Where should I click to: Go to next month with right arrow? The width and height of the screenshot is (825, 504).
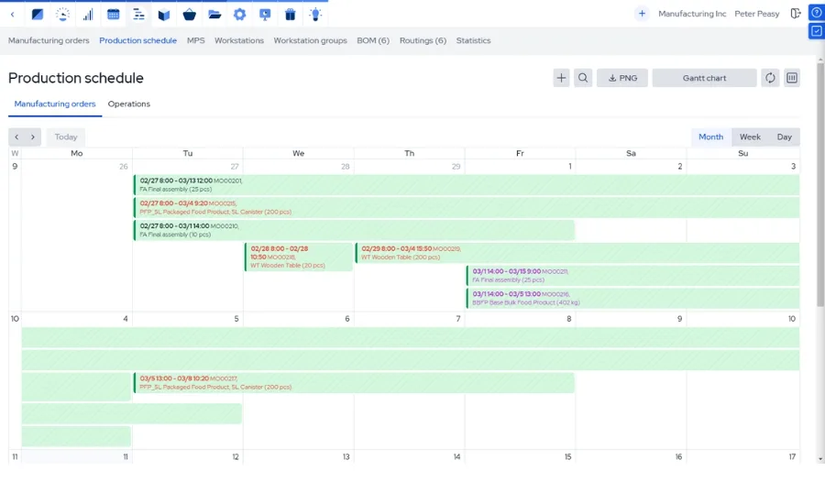[x=33, y=137]
